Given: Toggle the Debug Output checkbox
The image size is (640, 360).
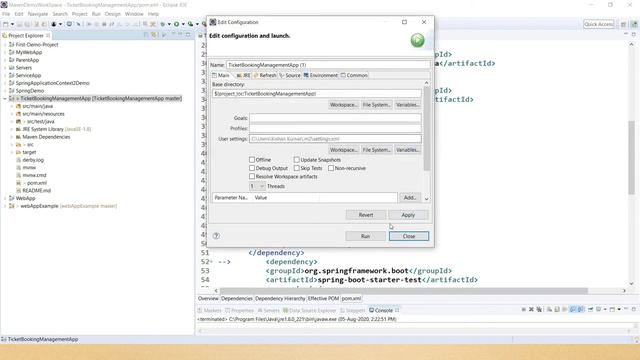Looking at the screenshot, I should (252, 168).
